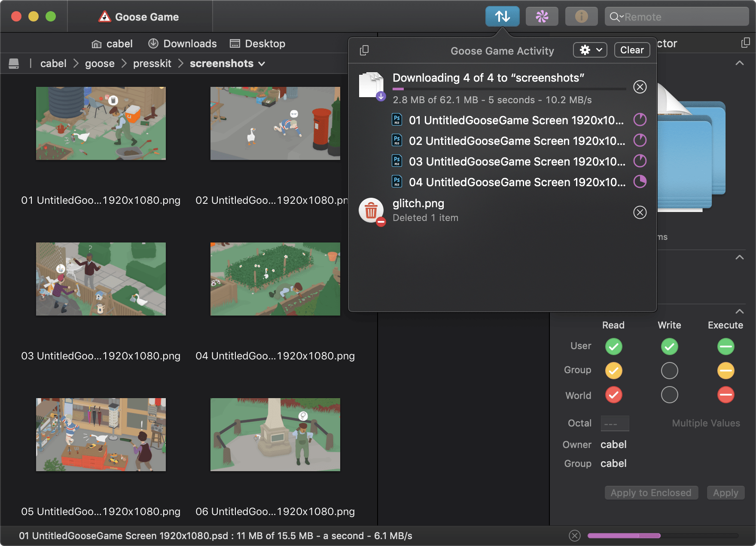The width and height of the screenshot is (756, 546).
Task: Toggle Group Write permission
Action: pos(669,371)
